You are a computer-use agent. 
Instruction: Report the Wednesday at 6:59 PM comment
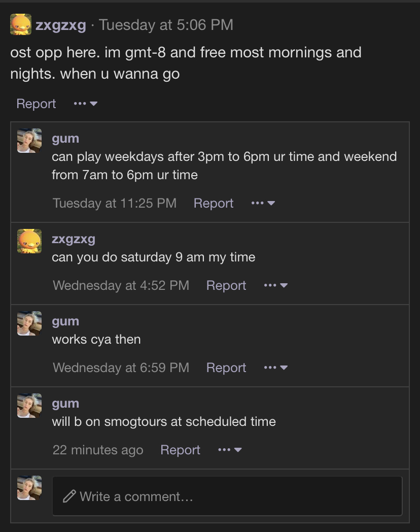coord(226,368)
